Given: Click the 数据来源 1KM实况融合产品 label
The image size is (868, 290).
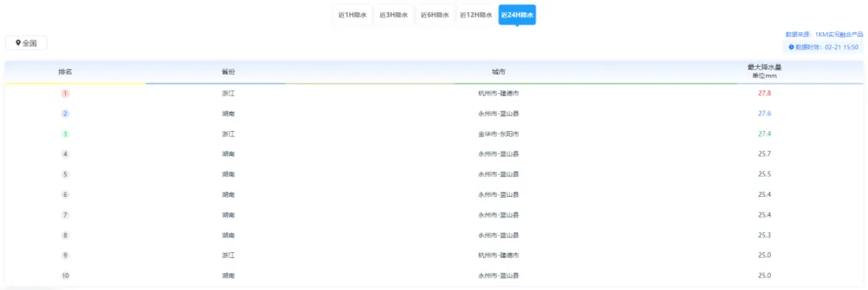Looking at the screenshot, I should [825, 35].
